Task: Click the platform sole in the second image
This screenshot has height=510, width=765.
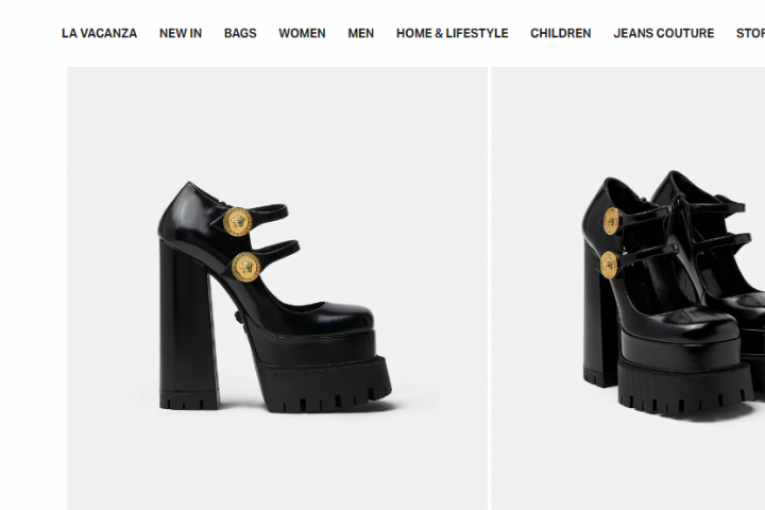Action: 685,386
